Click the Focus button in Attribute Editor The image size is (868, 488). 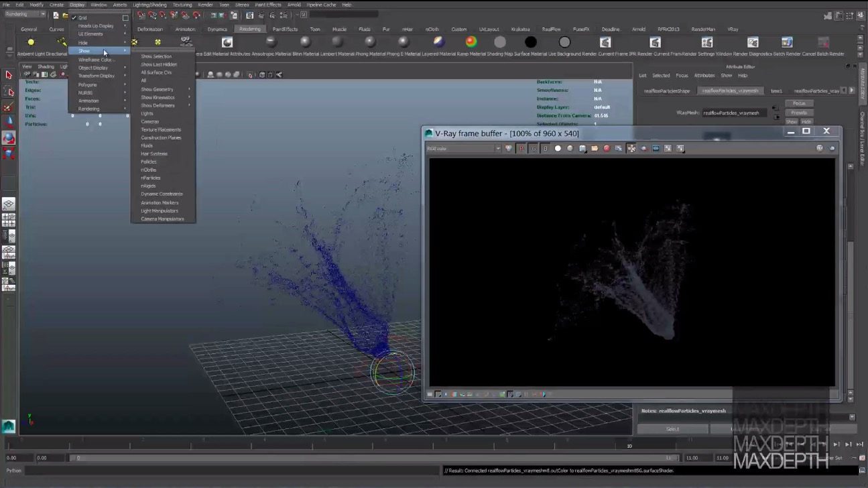coord(799,104)
